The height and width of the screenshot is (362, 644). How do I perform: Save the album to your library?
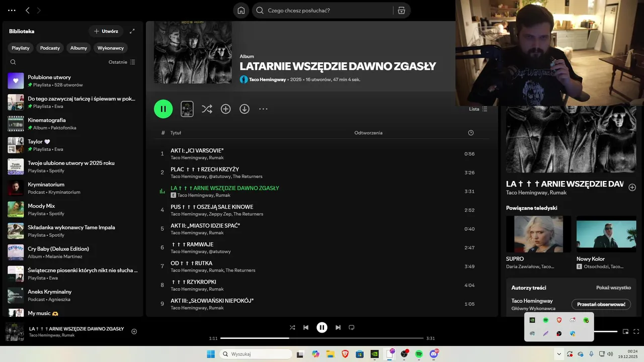pyautogui.click(x=226, y=109)
